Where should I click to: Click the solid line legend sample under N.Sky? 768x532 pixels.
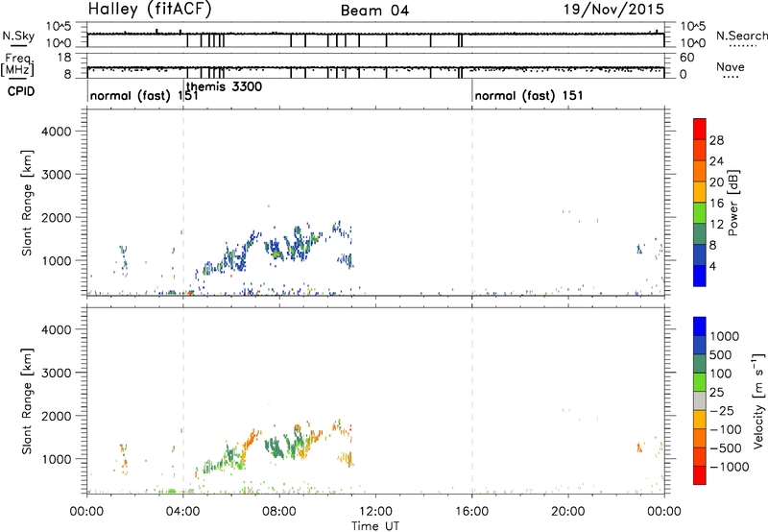pos(18,46)
